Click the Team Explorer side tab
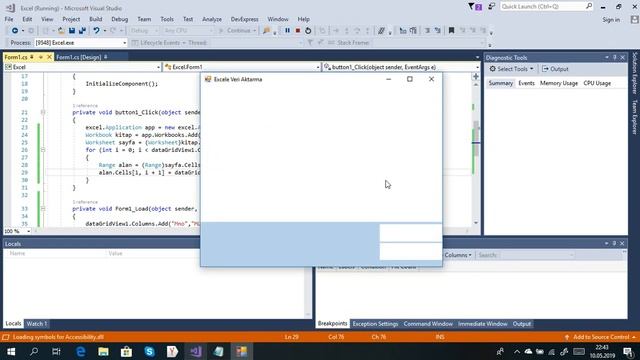Image resolution: width=640 pixels, height=360 pixels. [634, 117]
